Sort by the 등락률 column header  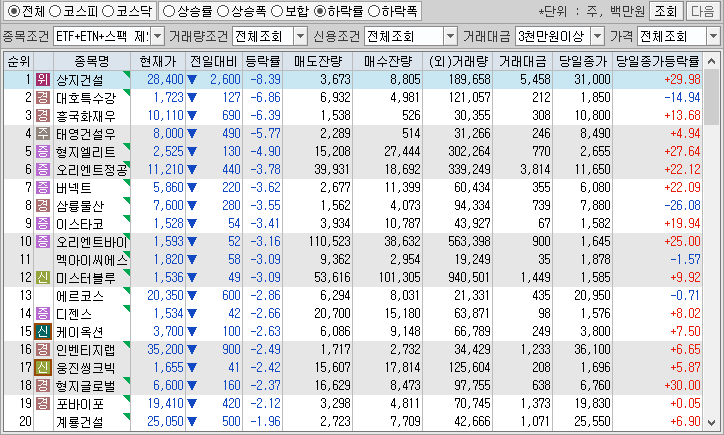262,61
